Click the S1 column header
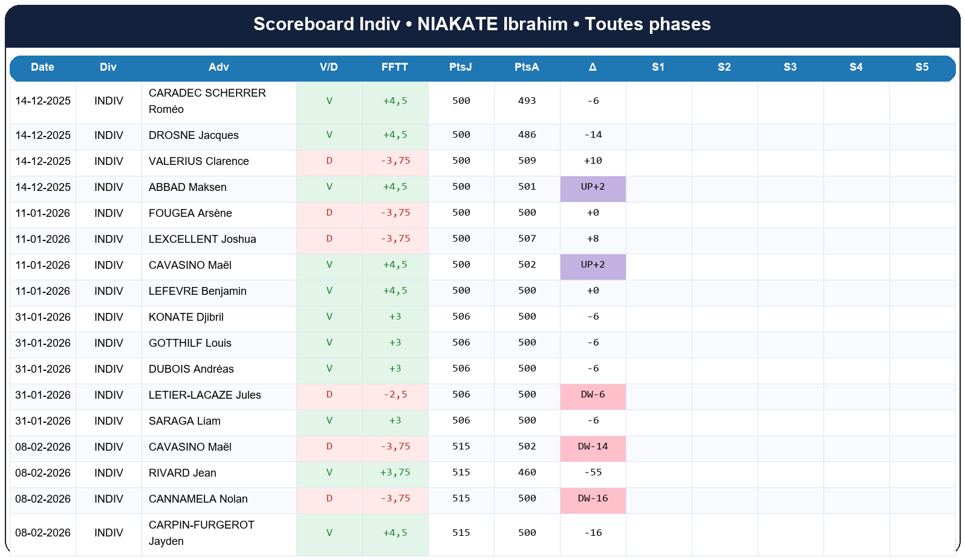Screen dimensions: 965x560 [658, 67]
